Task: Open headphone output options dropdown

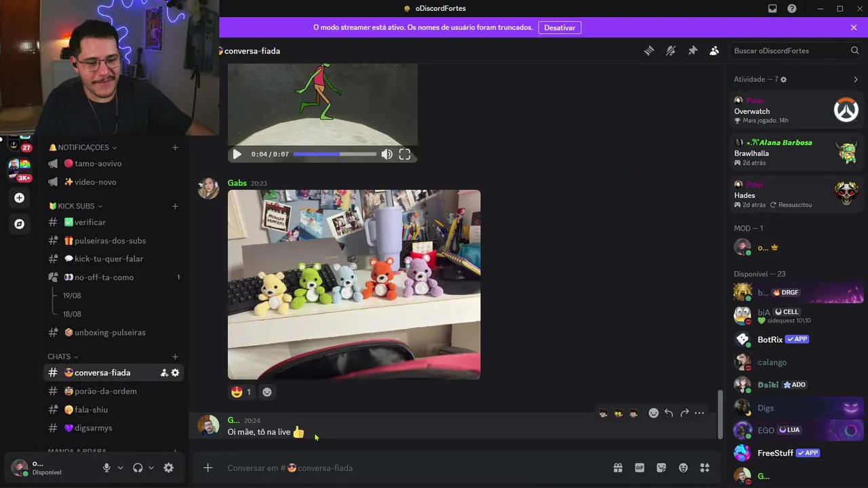Action: (x=151, y=468)
